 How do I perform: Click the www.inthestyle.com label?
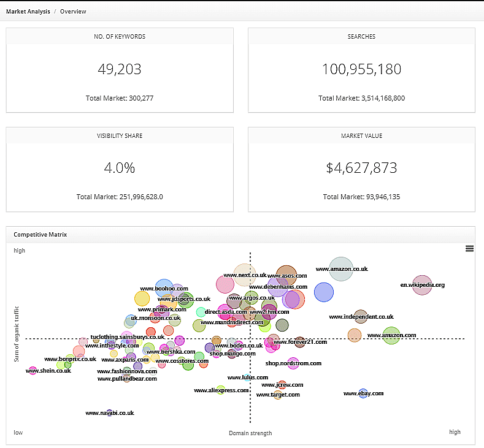pyautogui.click(x=112, y=346)
